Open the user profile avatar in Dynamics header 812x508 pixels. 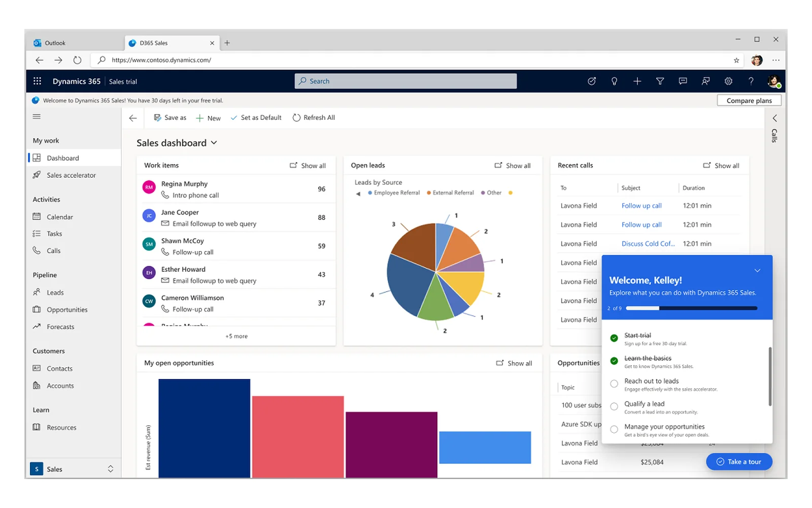(x=773, y=81)
